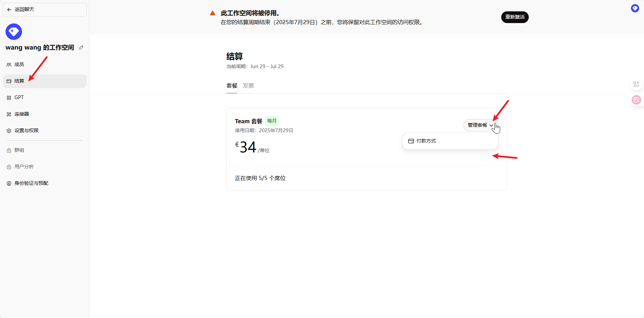Click the orange warning triangle icon

pos(213,13)
